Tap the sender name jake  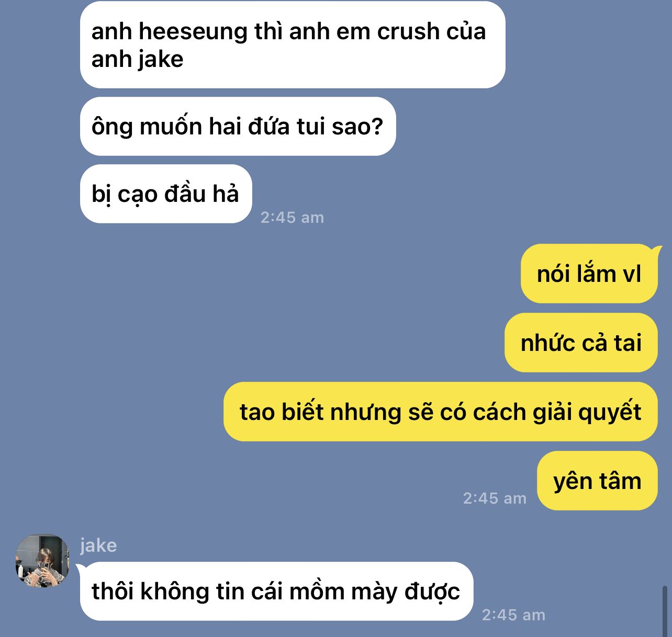98,545
